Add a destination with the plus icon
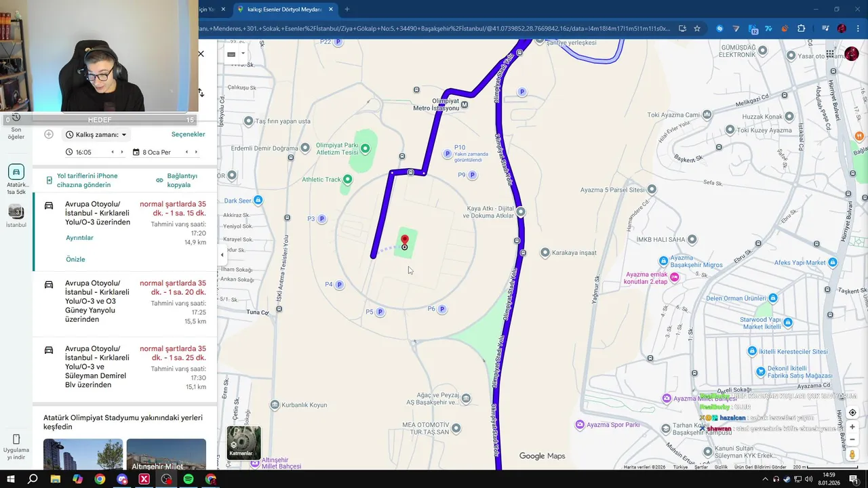868x488 pixels. pyautogui.click(x=49, y=134)
